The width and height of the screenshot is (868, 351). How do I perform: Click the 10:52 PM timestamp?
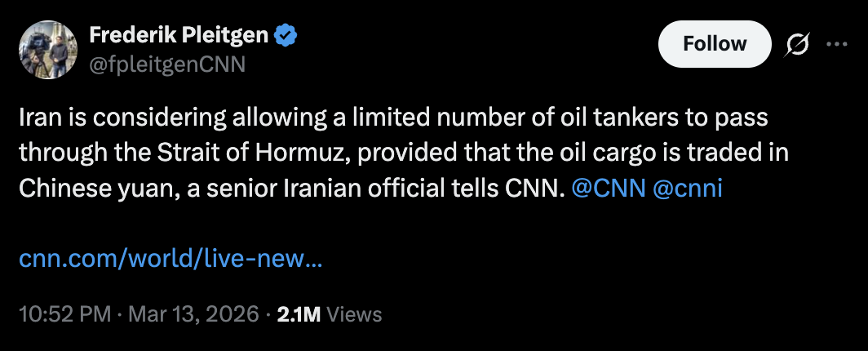click(64, 314)
